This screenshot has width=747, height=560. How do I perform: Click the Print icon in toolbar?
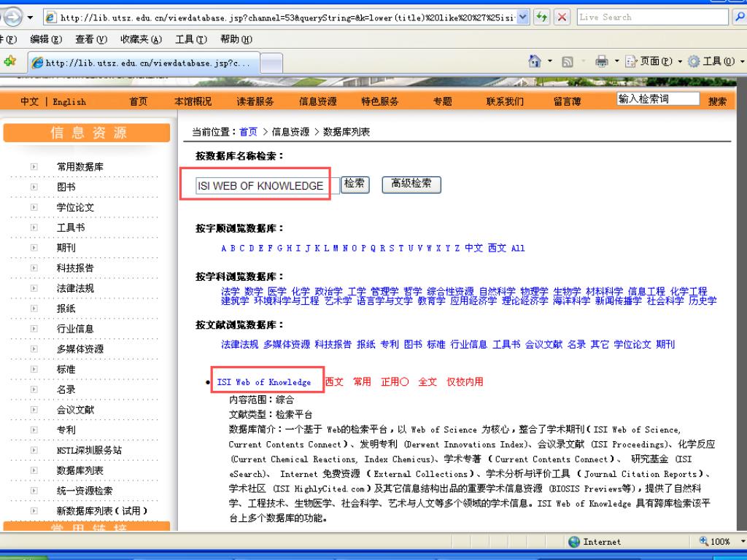[x=602, y=61]
